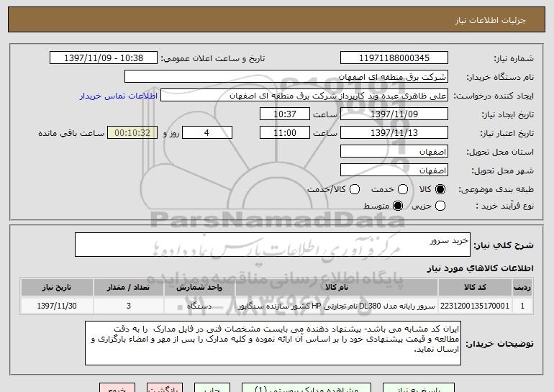This screenshot has width=554, height=392.
Task: Click the delivery province field استان محل تحویل
Action: (x=394, y=152)
